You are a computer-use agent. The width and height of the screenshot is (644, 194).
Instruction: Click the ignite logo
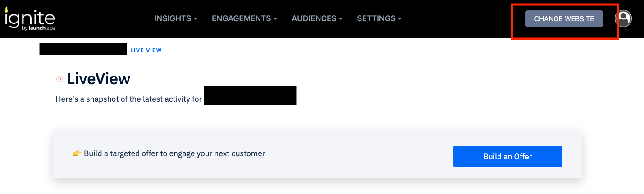(x=29, y=18)
